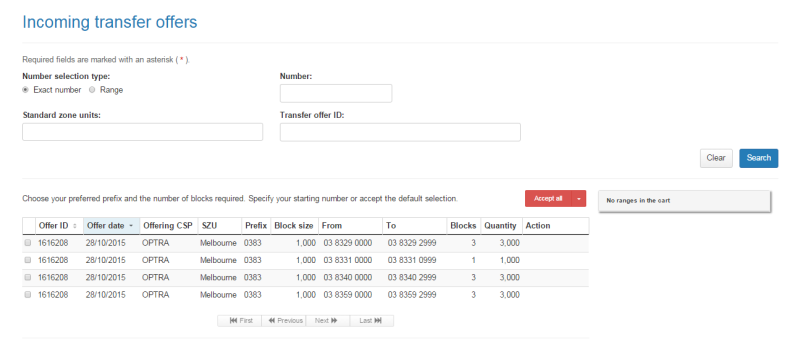This screenshot has width=800, height=363.
Task: Tick checkbox for row 03 8329 0000
Action: [28, 243]
